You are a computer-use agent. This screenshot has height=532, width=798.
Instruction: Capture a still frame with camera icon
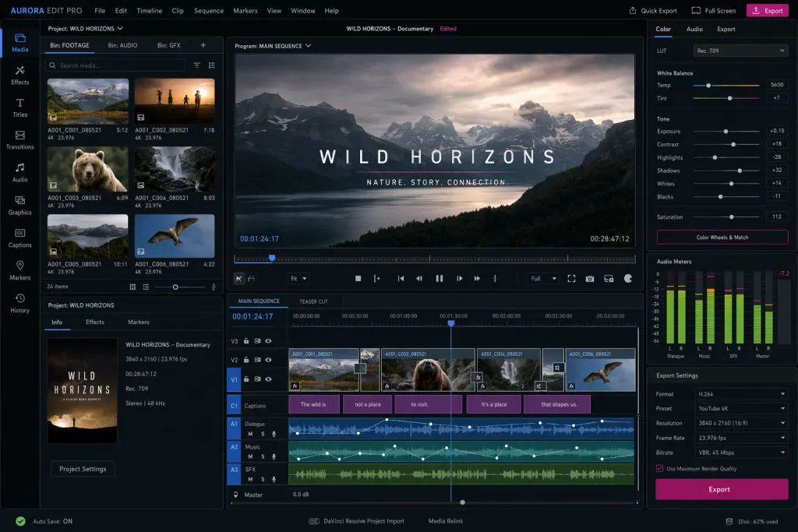click(x=590, y=279)
